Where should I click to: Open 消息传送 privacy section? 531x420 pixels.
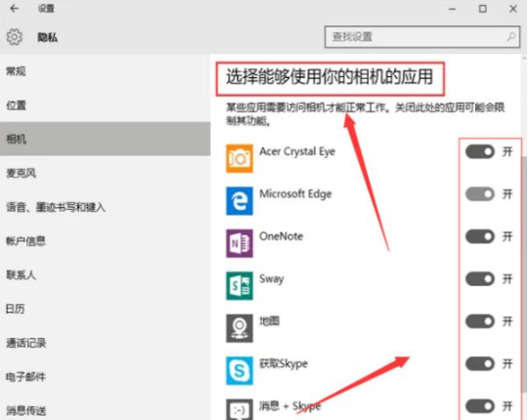[x=105, y=408]
